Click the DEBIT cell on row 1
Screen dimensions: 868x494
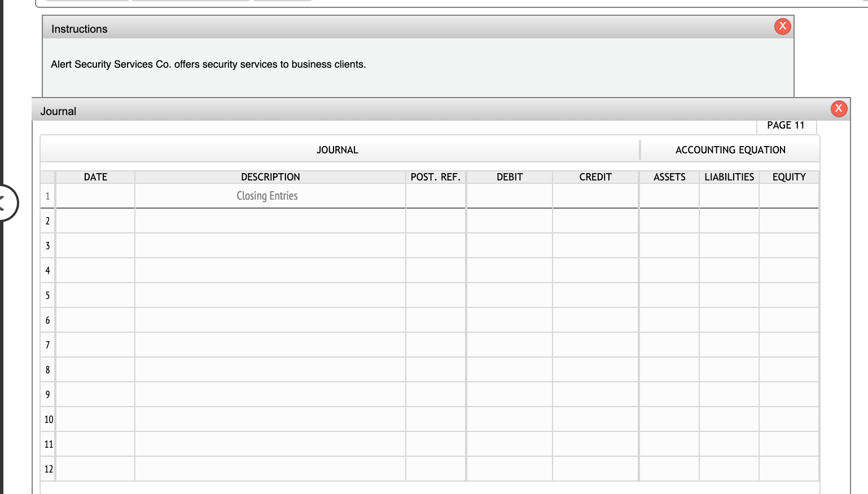[x=508, y=196]
